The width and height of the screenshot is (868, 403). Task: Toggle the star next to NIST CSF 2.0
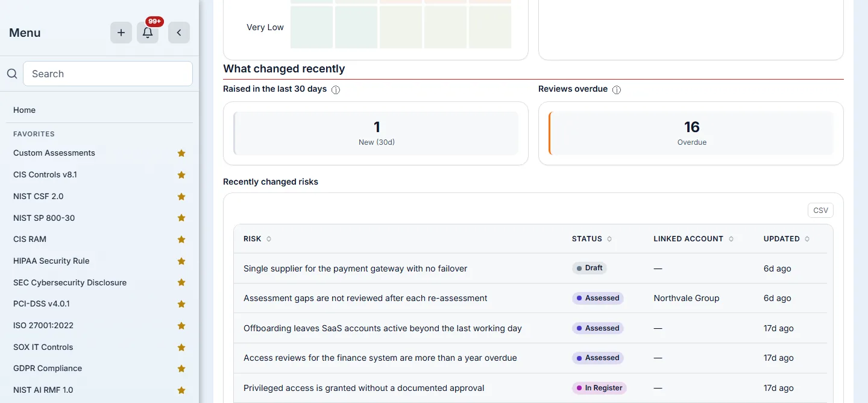coord(181,197)
